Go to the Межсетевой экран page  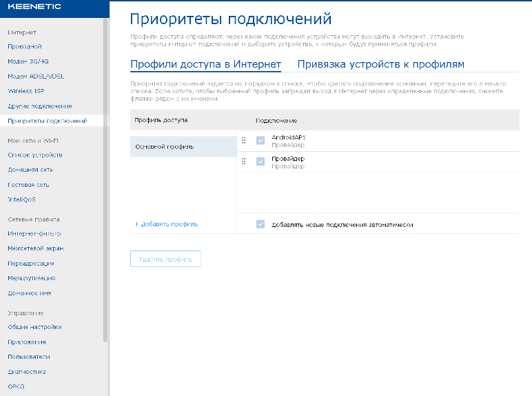pos(36,248)
